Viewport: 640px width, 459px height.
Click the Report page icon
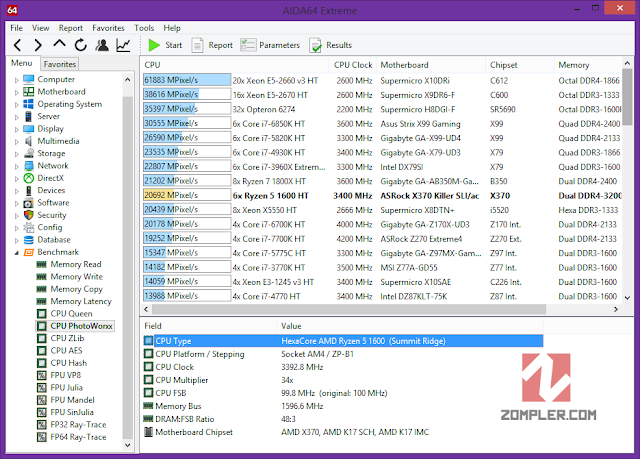tap(198, 45)
